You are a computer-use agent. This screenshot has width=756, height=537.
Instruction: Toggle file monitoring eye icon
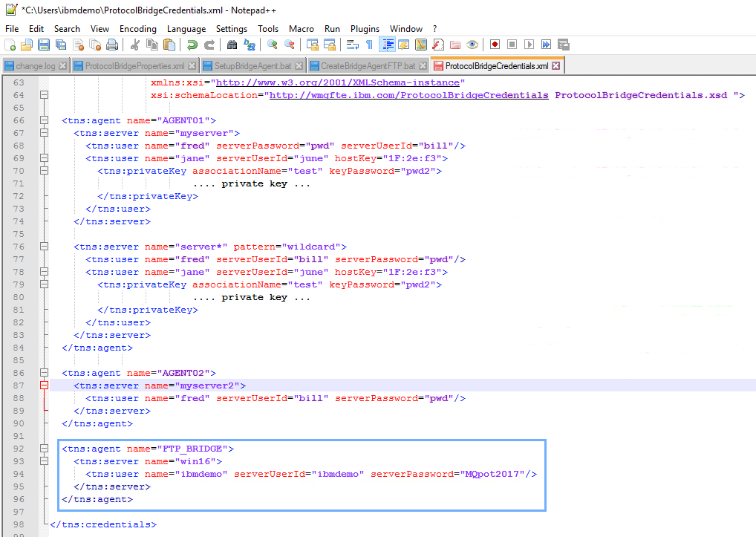click(472, 45)
